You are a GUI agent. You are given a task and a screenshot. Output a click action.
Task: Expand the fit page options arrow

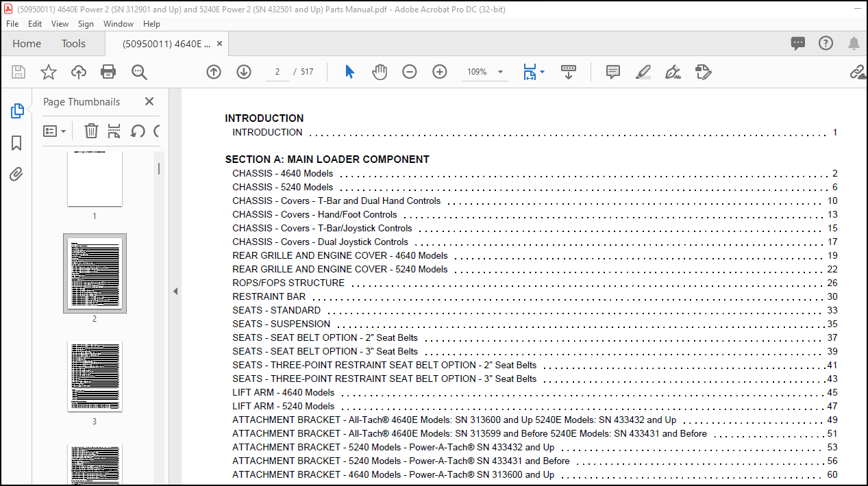point(542,72)
